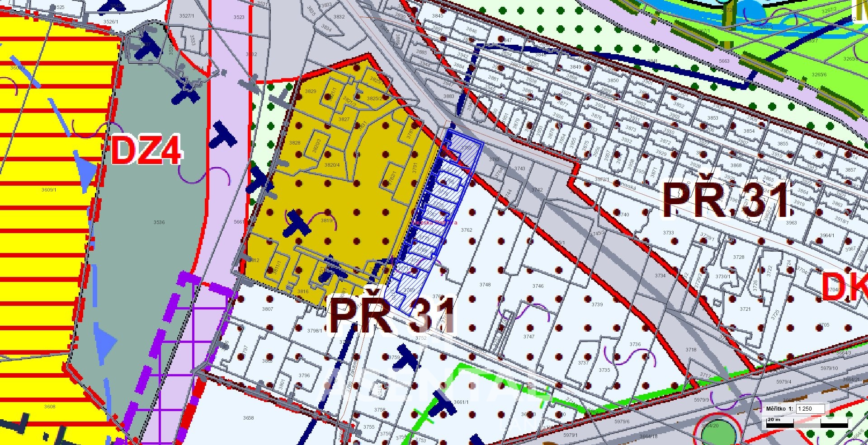
Task: Select parcel 3536 in the gray-green area
Action: click(x=159, y=222)
